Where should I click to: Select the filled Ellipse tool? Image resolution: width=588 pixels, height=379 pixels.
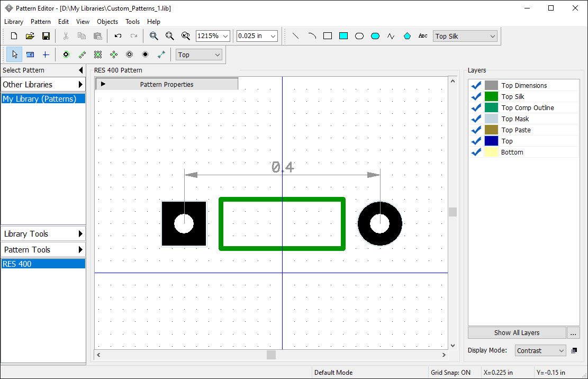[x=375, y=36]
